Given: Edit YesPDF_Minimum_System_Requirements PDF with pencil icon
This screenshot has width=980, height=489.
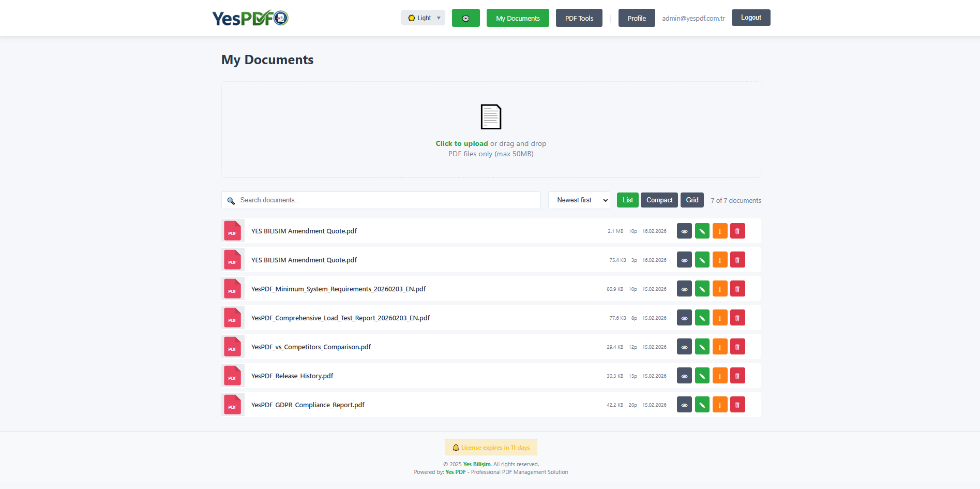Looking at the screenshot, I should (x=702, y=289).
